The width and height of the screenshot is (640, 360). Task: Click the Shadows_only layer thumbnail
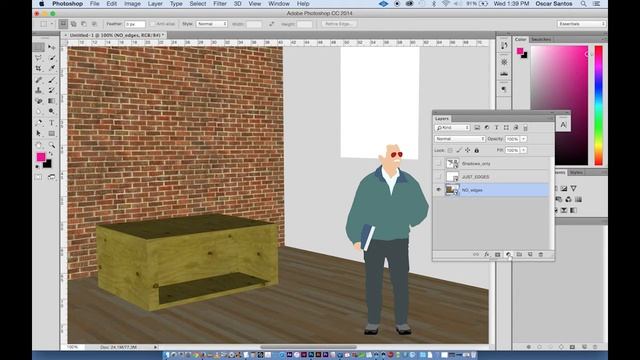[452, 164]
